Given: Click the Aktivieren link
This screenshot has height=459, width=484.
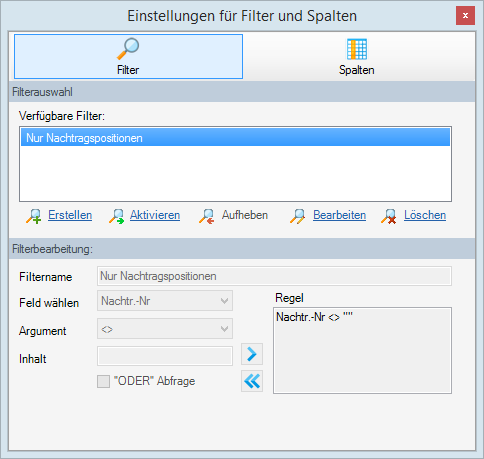Looking at the screenshot, I should click(x=155, y=215).
